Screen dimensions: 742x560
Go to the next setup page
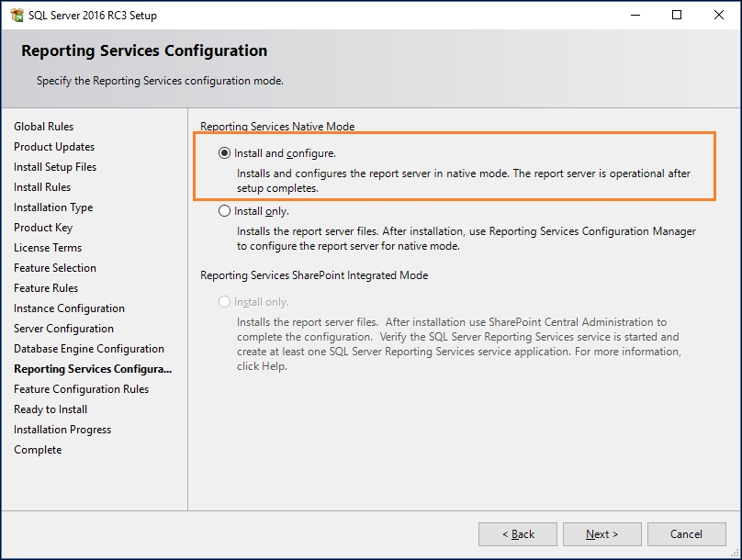(601, 534)
